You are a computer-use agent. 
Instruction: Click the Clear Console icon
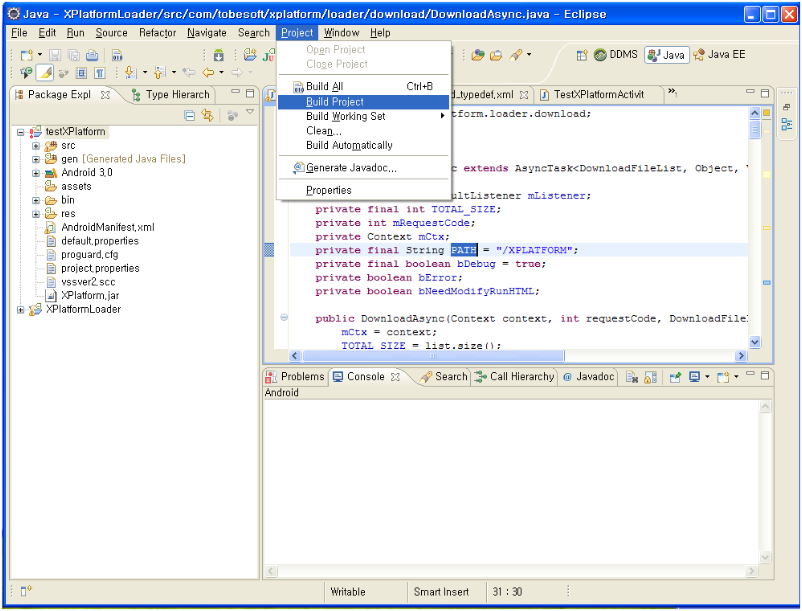[x=632, y=377]
